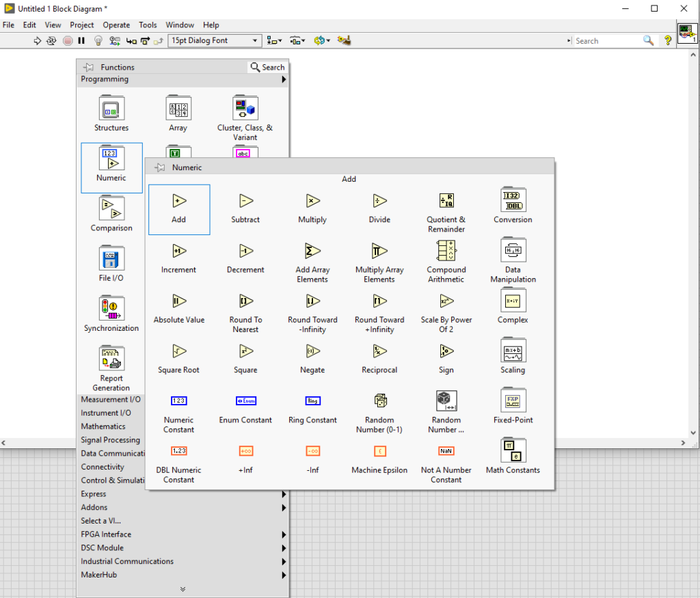Place the +Inf constant
This screenshot has height=598, width=700.
245,460
